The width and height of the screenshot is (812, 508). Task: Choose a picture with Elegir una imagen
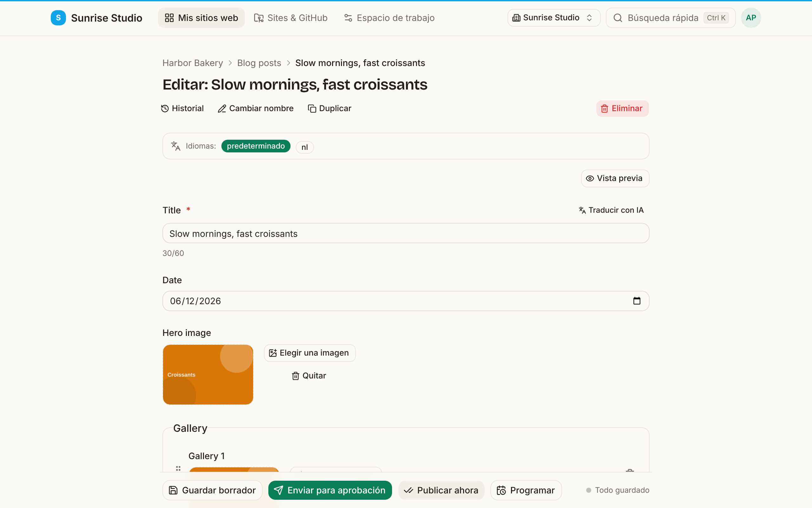(309, 353)
